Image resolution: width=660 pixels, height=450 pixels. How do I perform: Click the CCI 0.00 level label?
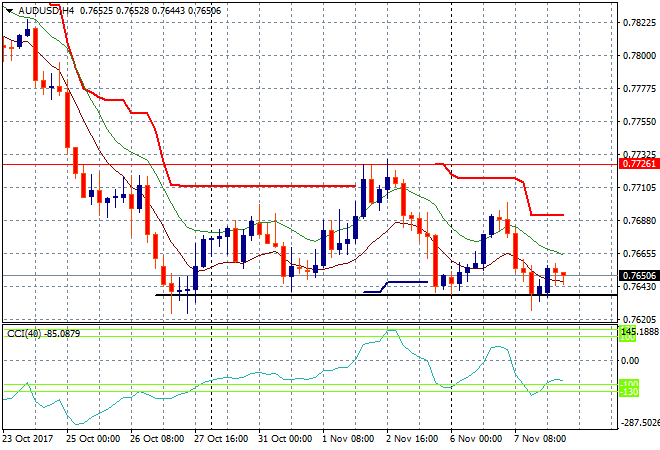[630, 361]
